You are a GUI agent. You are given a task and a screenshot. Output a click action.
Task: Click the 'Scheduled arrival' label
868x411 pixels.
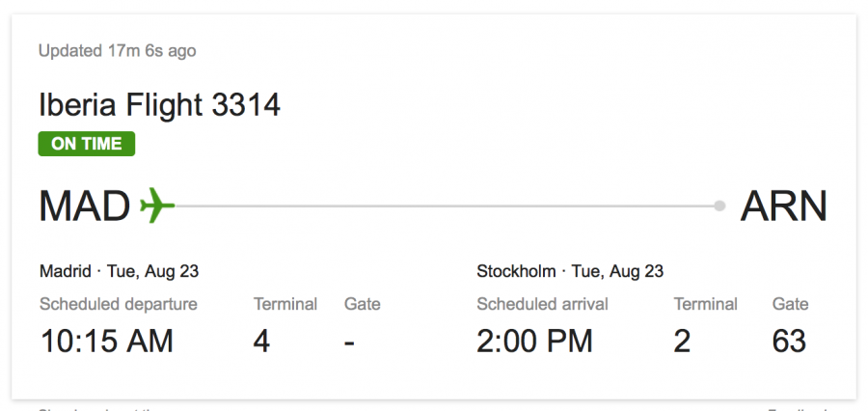click(x=542, y=304)
